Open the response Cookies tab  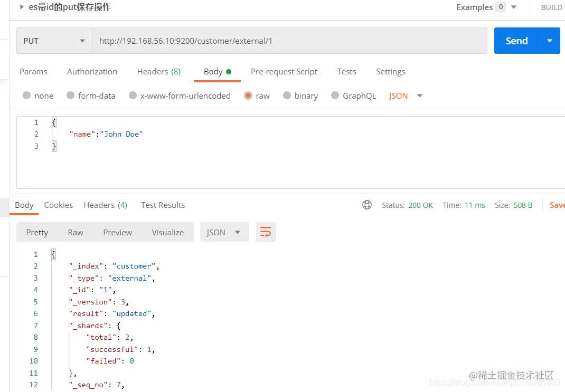pyautogui.click(x=59, y=205)
